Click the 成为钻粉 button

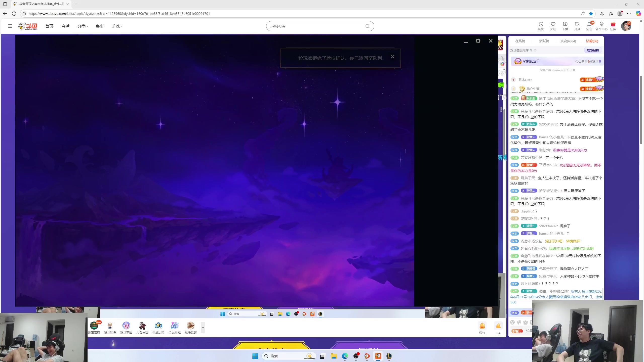[x=593, y=50]
